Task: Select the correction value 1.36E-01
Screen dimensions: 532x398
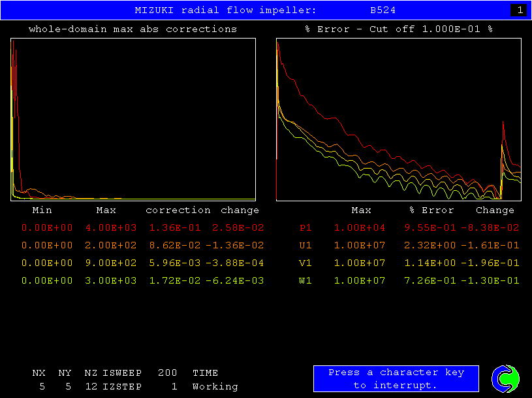Action: (175, 227)
